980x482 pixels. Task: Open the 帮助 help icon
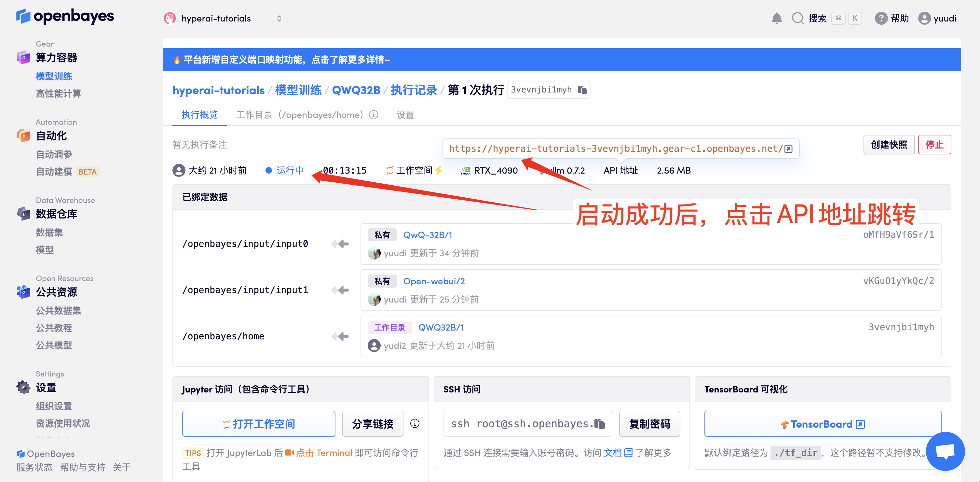point(881,18)
